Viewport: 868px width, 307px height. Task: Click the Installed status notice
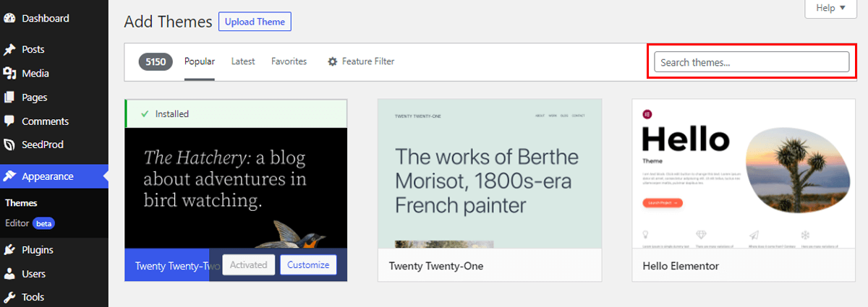click(x=236, y=114)
